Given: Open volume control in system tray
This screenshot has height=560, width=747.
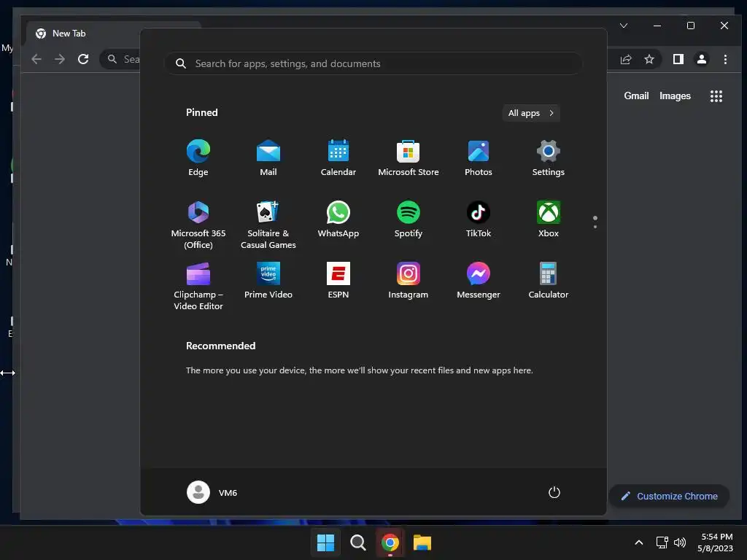Looking at the screenshot, I should click(x=680, y=542).
